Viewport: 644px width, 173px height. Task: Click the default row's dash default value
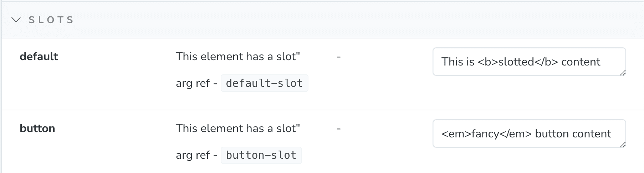(339, 57)
